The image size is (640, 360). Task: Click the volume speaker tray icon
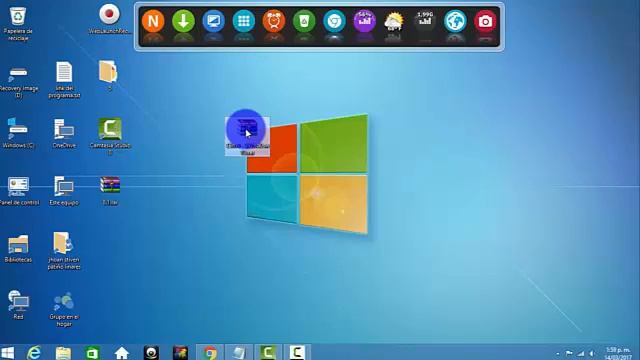coord(591,353)
